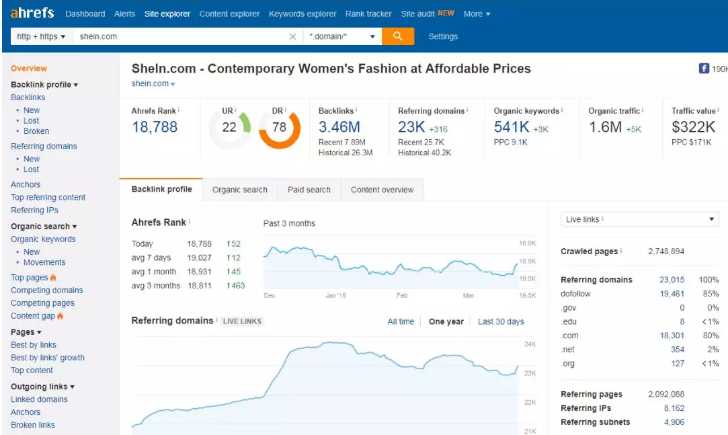Open Site audit in top navigation

click(417, 14)
